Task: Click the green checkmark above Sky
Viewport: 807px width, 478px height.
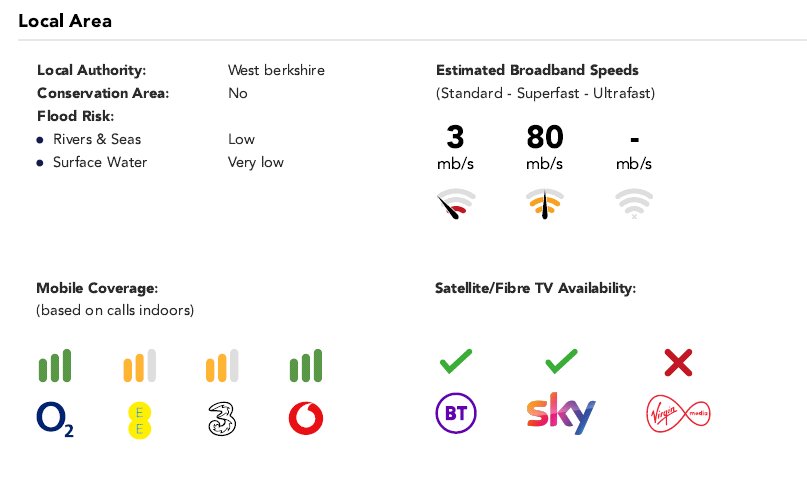Action: pos(561,361)
